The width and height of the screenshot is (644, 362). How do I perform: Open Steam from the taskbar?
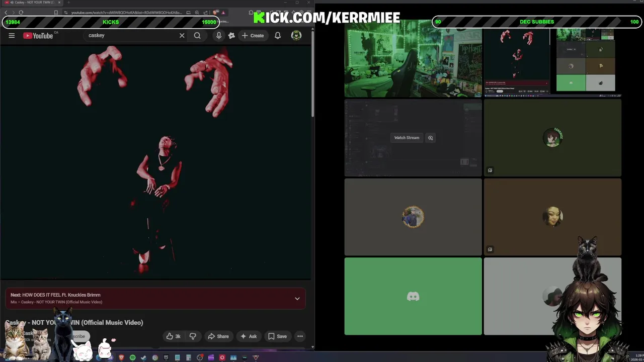click(x=143, y=357)
